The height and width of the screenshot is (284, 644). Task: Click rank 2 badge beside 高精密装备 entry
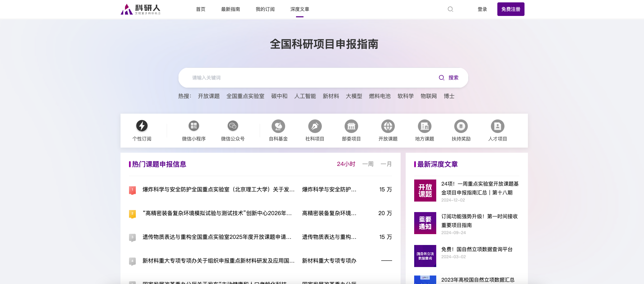coord(132,214)
